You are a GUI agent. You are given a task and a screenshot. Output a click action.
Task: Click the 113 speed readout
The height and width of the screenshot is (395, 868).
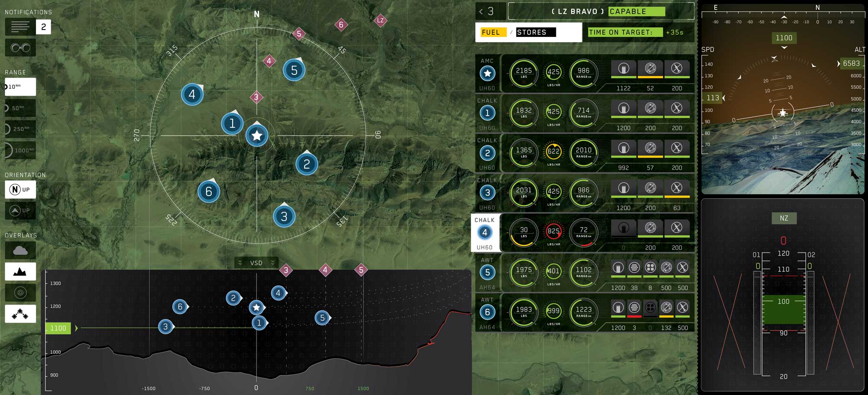point(713,98)
